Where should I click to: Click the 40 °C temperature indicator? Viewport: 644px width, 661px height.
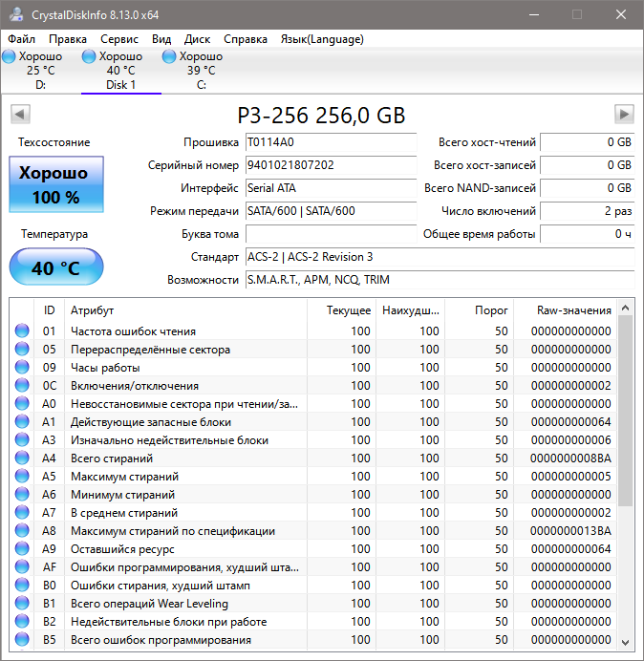(55, 267)
